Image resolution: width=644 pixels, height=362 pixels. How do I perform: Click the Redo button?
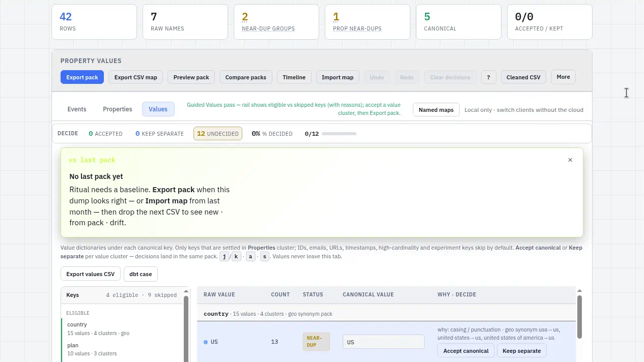point(407,77)
